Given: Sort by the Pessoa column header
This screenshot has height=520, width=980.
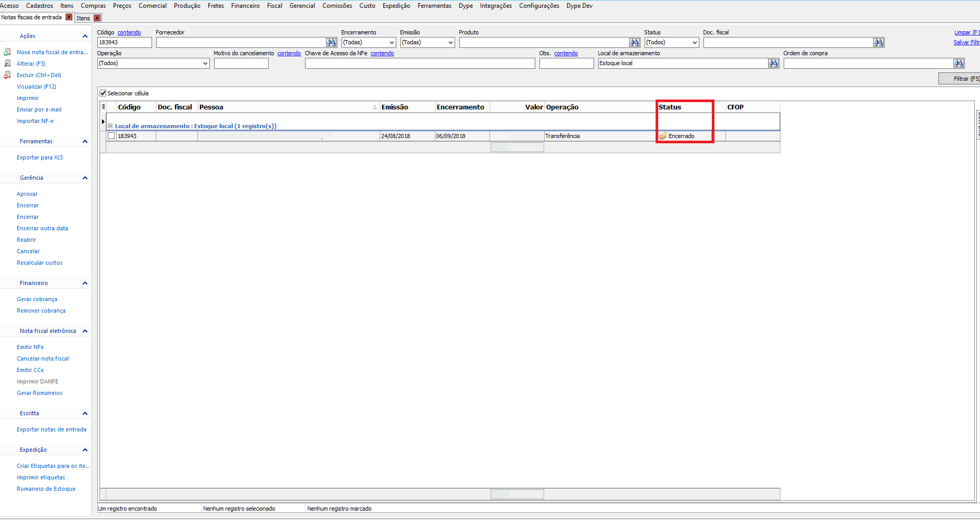Looking at the screenshot, I should pyautogui.click(x=288, y=107).
